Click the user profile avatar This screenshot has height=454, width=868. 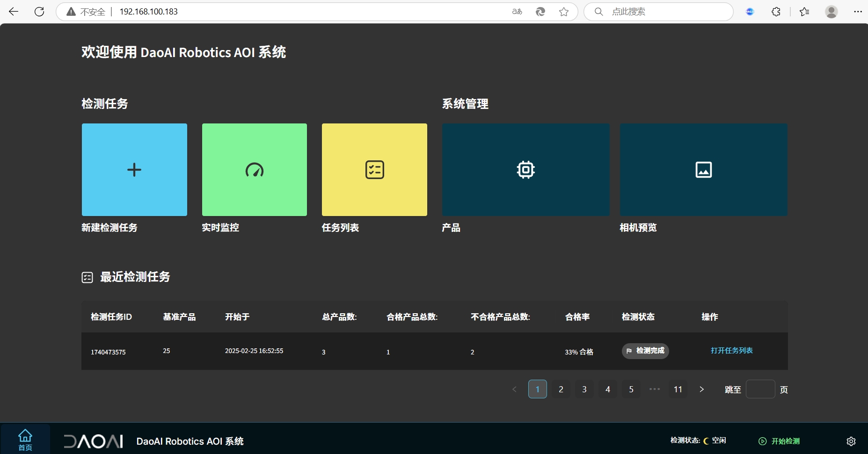point(832,12)
